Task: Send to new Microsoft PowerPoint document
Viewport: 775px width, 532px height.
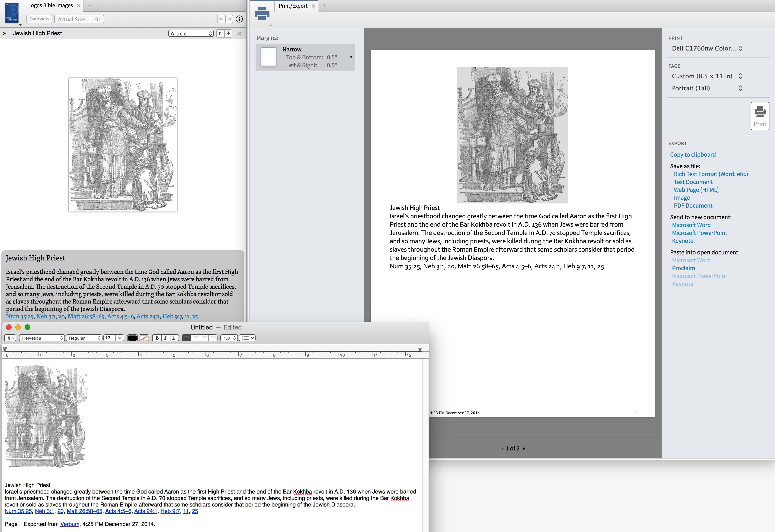Action: tap(699, 233)
